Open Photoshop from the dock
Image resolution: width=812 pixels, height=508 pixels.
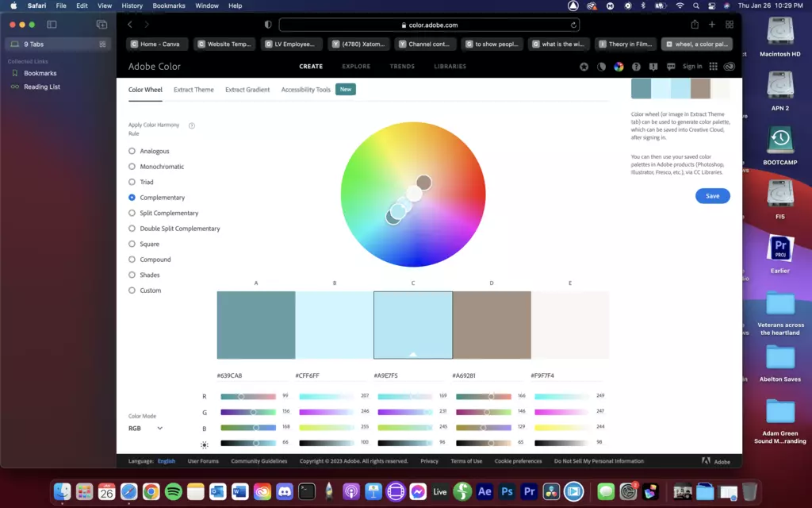(x=507, y=491)
